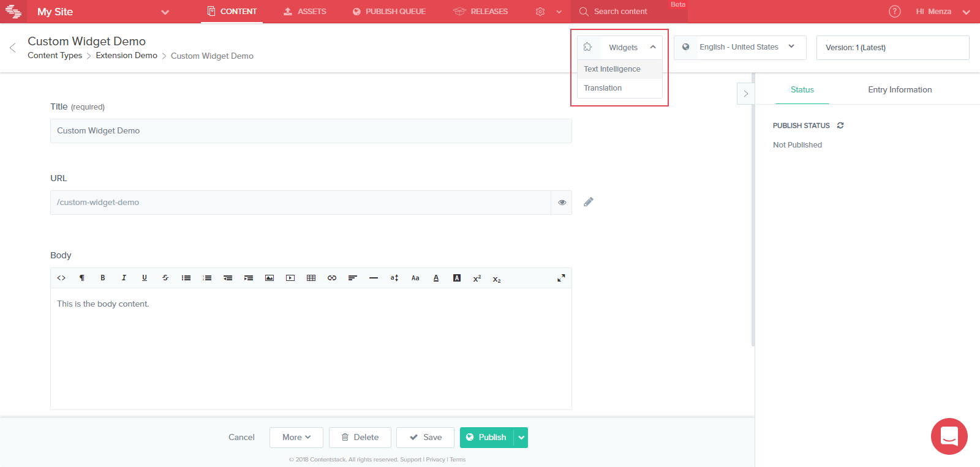Viewport: 980px width, 467px height.
Task: Decrease the text indent
Action: (x=228, y=278)
